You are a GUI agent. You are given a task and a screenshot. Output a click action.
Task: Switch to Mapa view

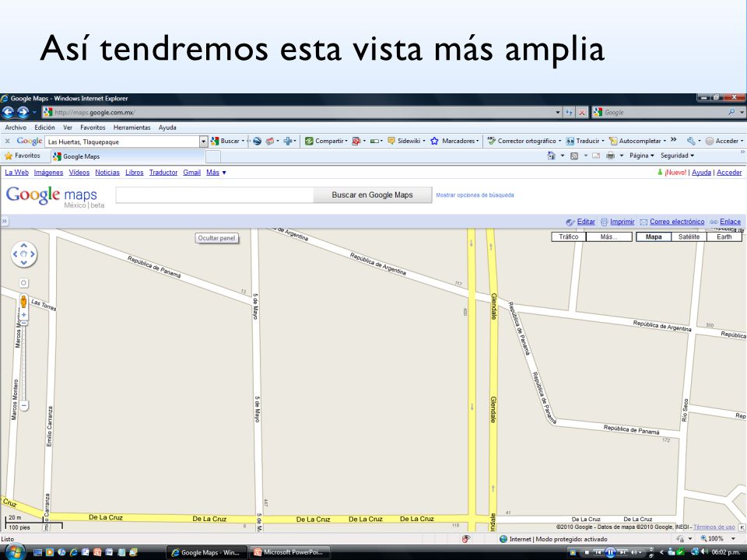pos(654,236)
